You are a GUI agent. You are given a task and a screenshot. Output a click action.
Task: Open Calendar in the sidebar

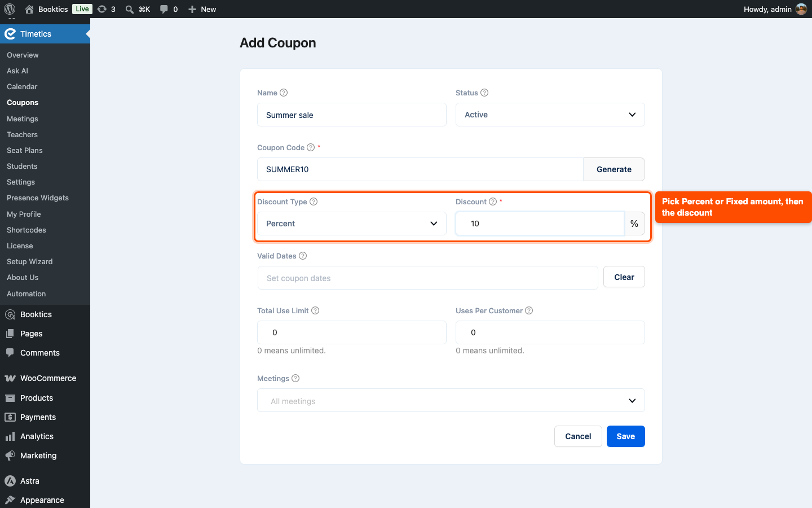[22, 86]
